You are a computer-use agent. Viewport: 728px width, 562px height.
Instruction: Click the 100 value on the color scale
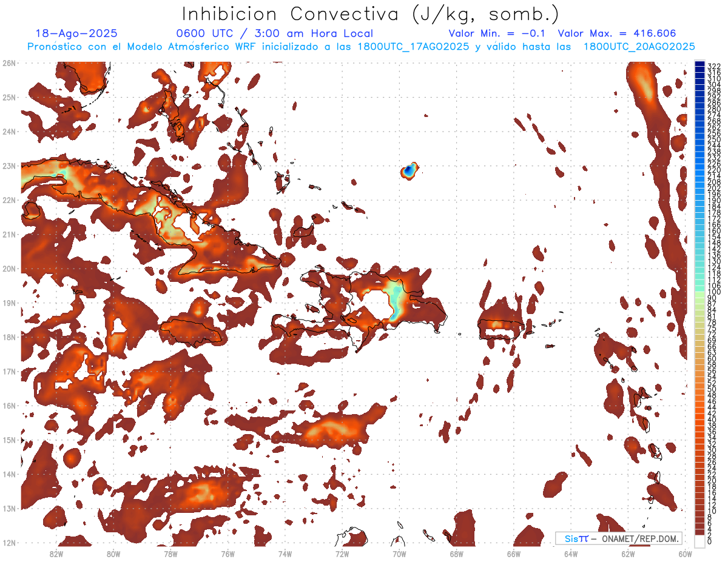pos(714,292)
